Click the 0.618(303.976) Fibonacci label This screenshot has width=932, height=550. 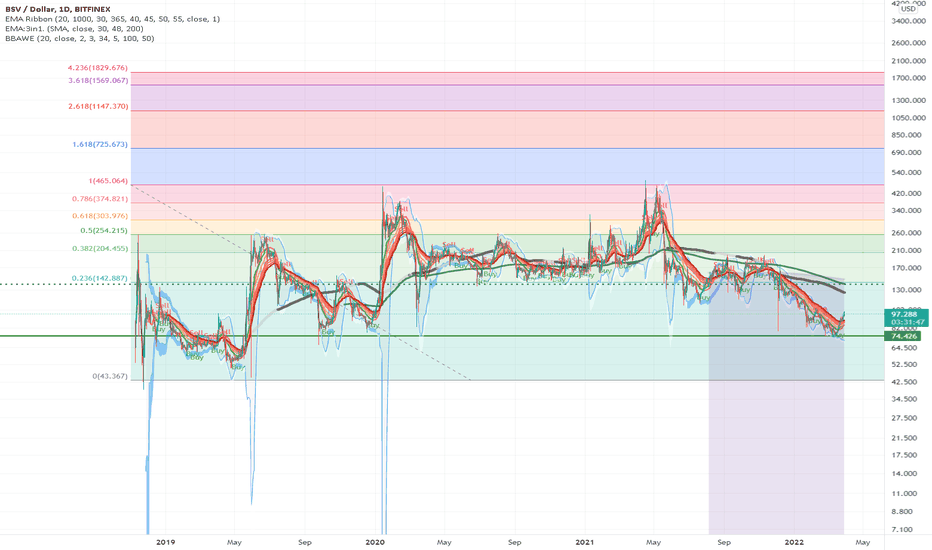(100, 216)
